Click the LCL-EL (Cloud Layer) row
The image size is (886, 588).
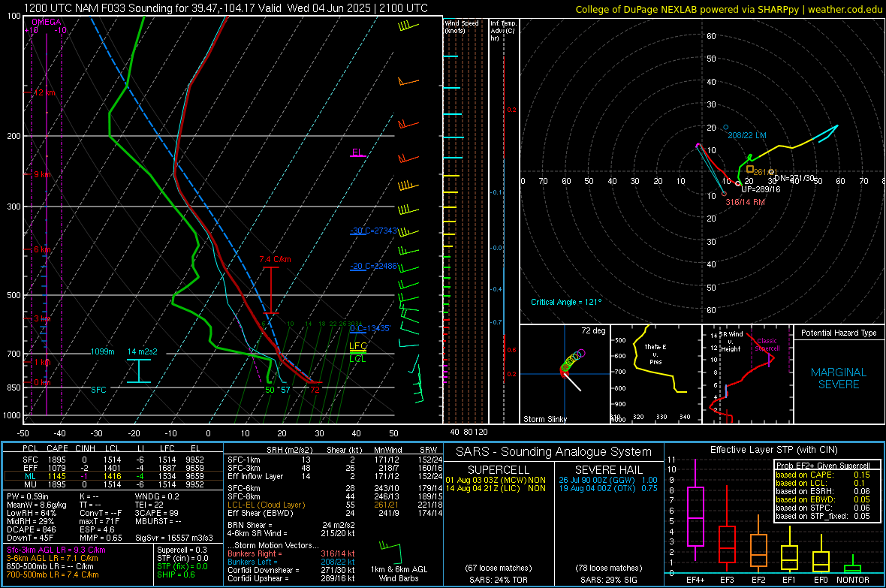(335, 505)
